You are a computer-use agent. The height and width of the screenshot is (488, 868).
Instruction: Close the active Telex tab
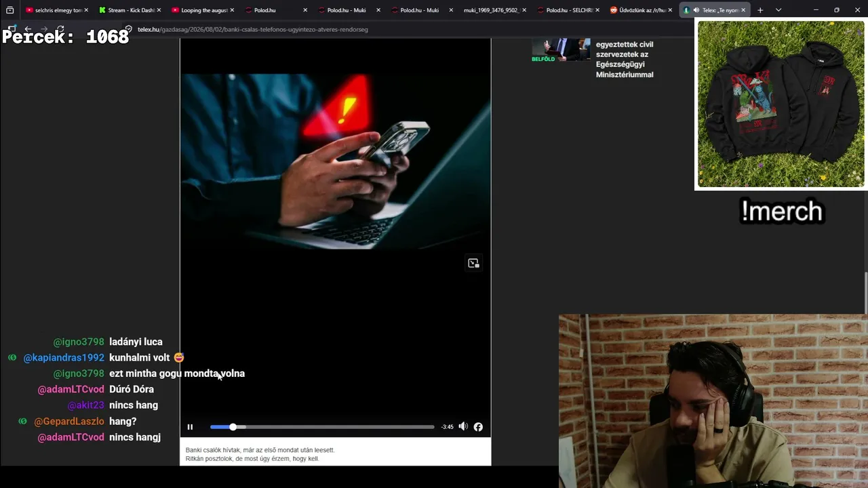(743, 10)
